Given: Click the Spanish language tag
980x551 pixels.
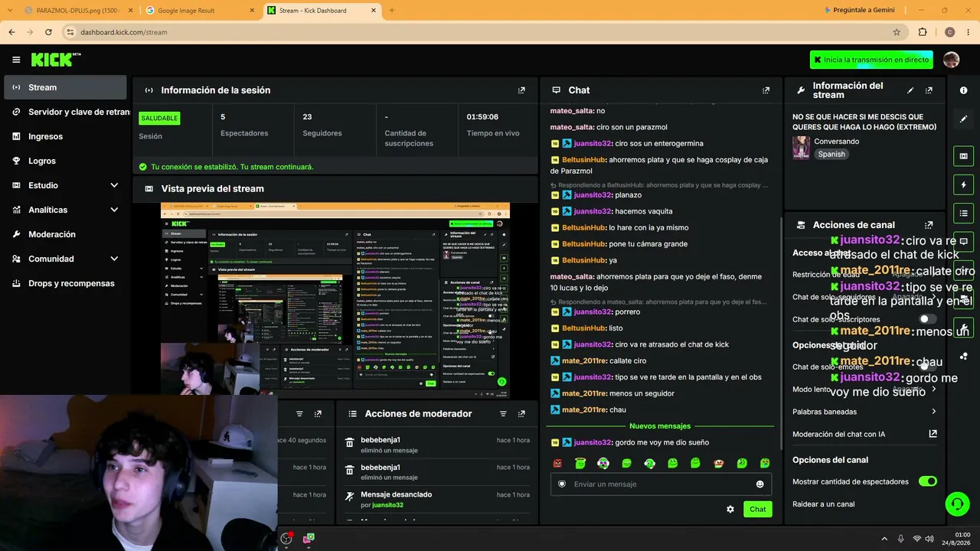Looking at the screenshot, I should [831, 154].
